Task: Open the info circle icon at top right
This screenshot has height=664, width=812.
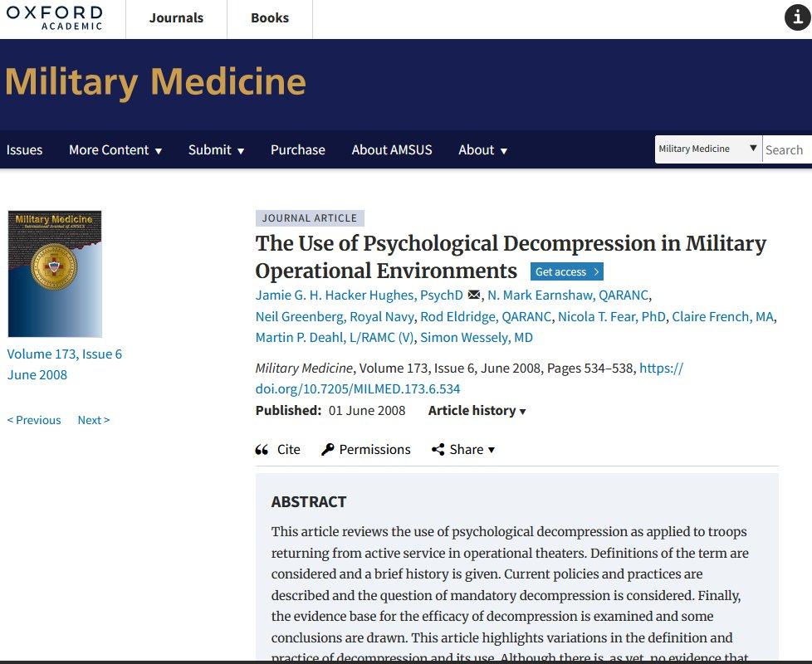Action: [798, 17]
